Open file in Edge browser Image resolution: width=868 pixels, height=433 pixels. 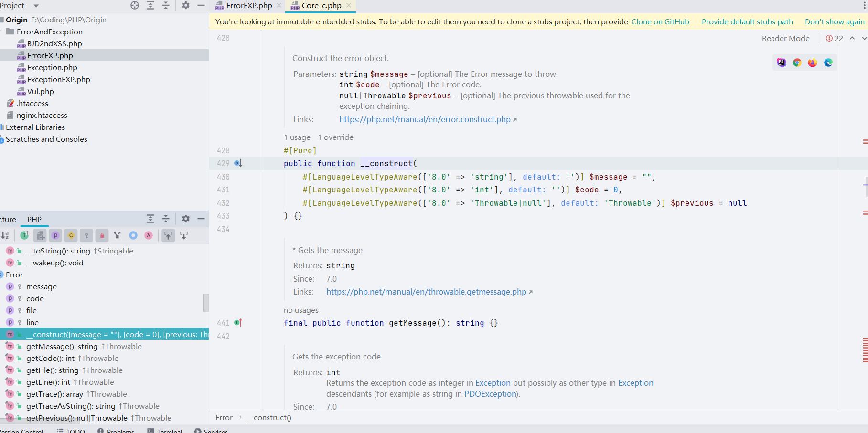pos(828,63)
